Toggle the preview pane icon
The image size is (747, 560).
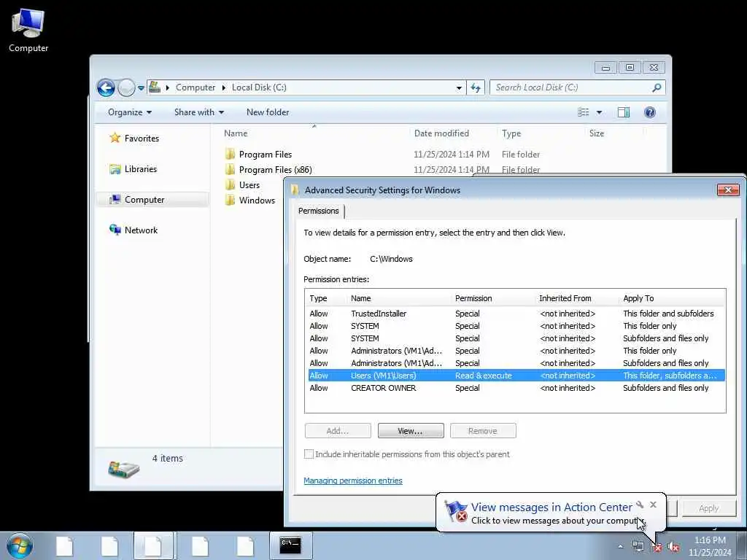(x=624, y=112)
